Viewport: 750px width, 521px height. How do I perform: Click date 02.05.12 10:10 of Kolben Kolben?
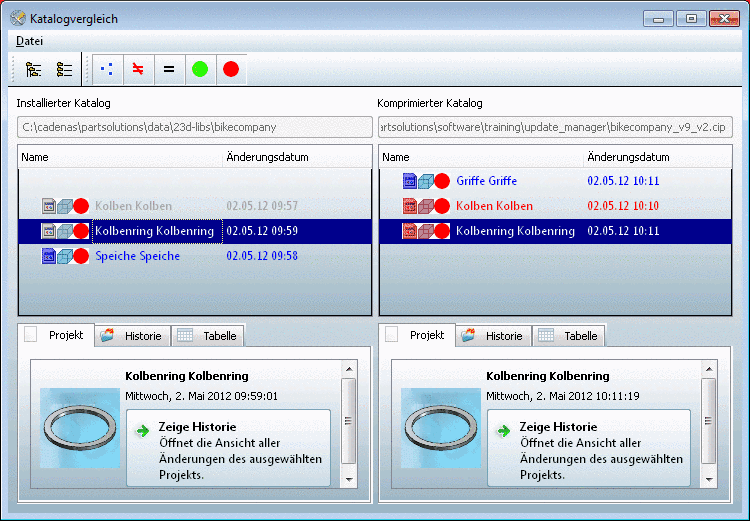pyautogui.click(x=623, y=206)
